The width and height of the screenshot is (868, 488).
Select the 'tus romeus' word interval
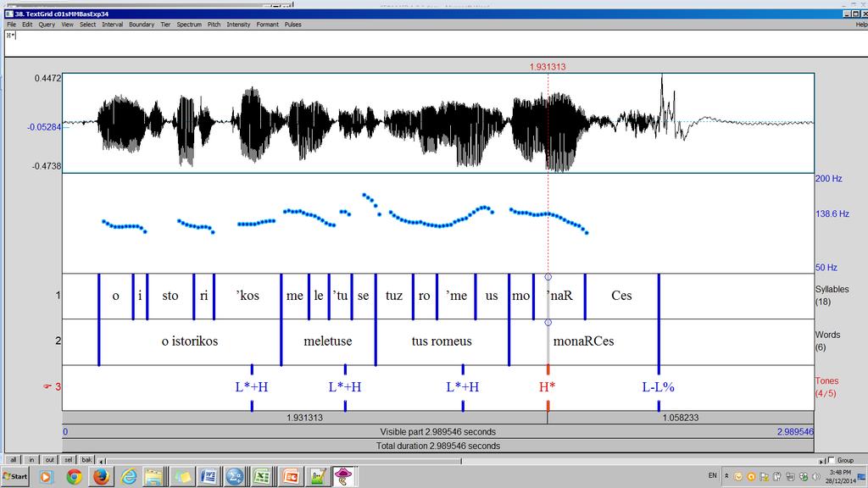(442, 341)
